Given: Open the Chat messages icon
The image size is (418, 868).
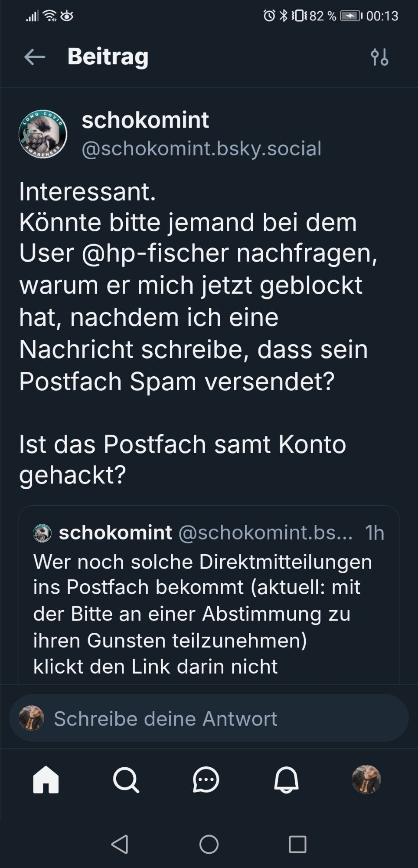Looking at the screenshot, I should [206, 780].
